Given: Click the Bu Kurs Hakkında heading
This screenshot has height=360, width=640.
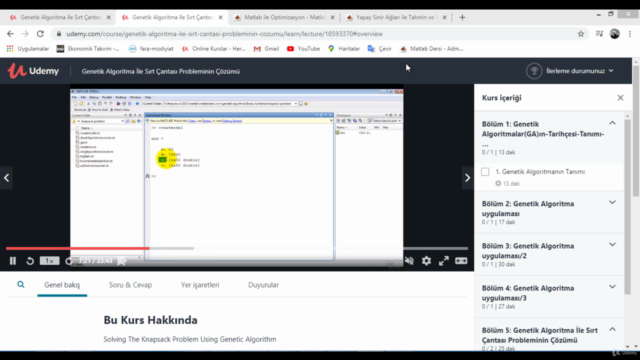Looking at the screenshot, I should click(151, 320).
